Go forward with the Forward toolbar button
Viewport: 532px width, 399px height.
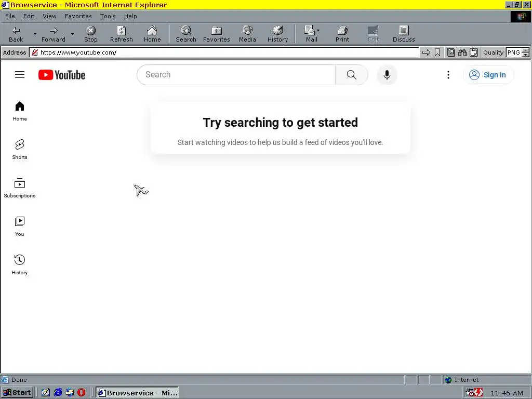pyautogui.click(x=54, y=34)
